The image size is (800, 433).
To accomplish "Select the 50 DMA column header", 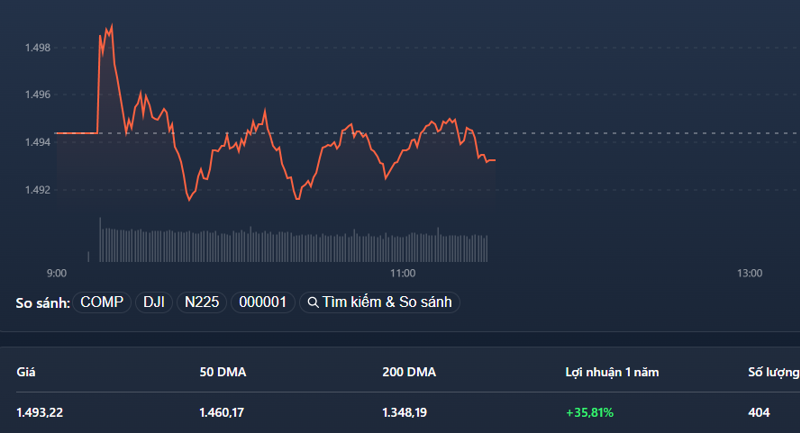I will coord(223,372).
